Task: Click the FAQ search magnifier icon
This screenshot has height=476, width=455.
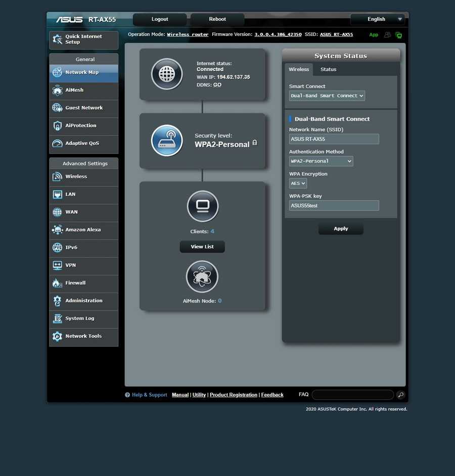Action: 400,395
